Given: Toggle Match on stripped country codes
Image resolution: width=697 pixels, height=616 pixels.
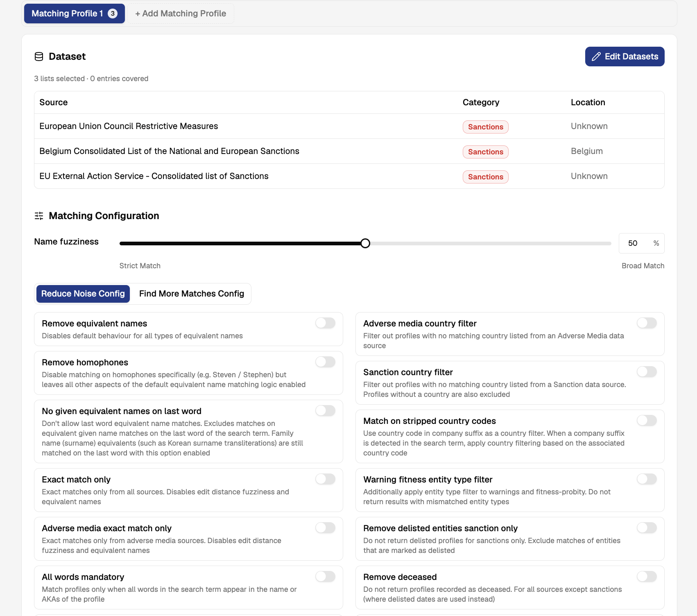Looking at the screenshot, I should (647, 421).
